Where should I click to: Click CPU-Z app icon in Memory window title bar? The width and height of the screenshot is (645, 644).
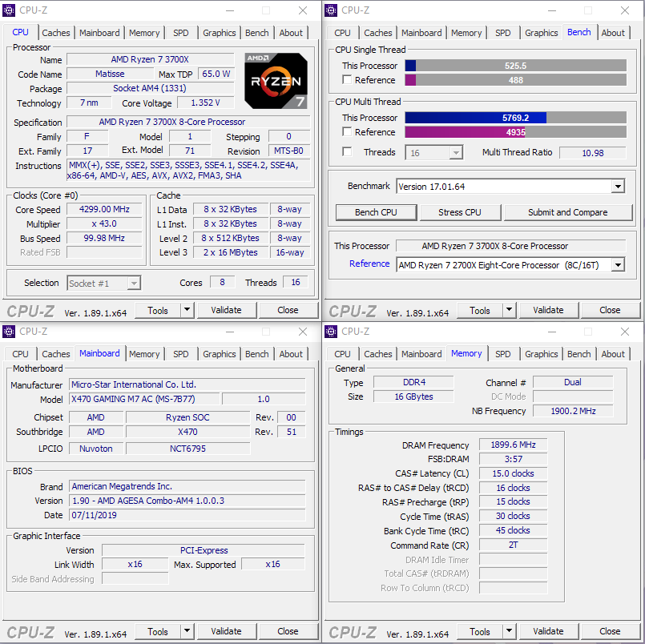pos(331,332)
